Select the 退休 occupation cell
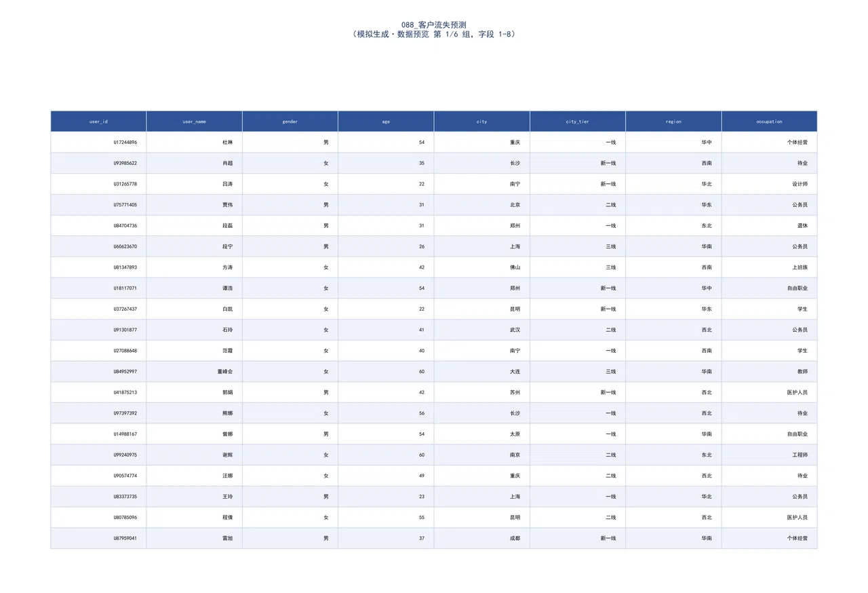The width and height of the screenshot is (868, 593). (770, 226)
